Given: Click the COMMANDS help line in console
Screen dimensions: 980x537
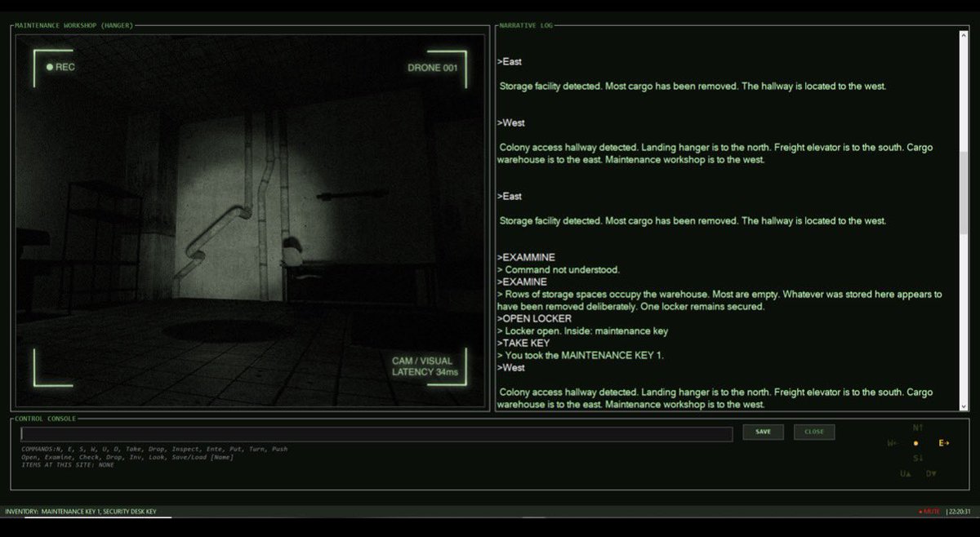Looking at the screenshot, I should (154, 449).
